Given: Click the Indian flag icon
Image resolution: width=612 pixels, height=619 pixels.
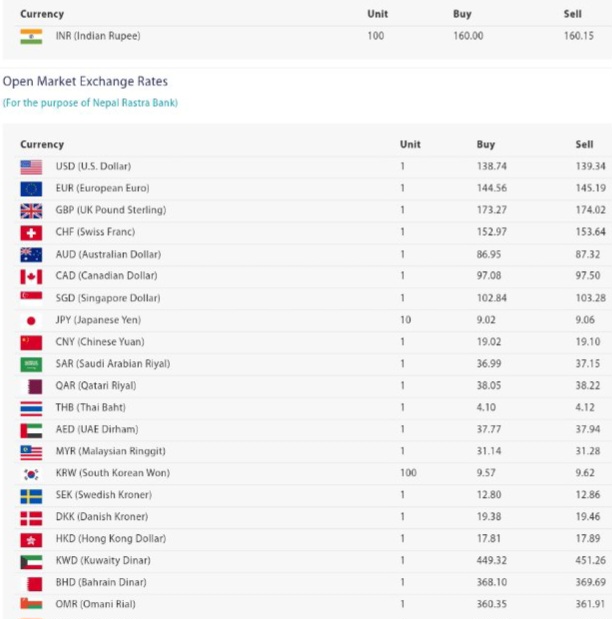Looking at the screenshot, I should tap(31, 36).
